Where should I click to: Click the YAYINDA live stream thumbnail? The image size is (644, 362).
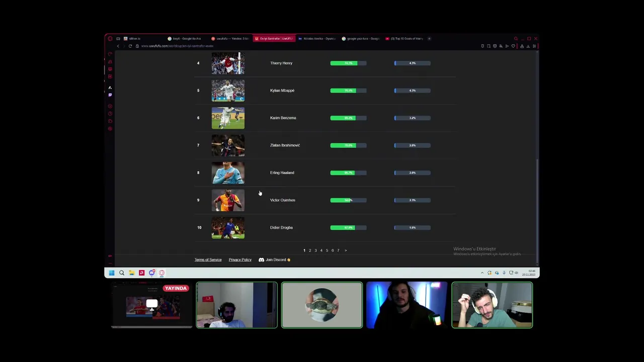[151, 305]
